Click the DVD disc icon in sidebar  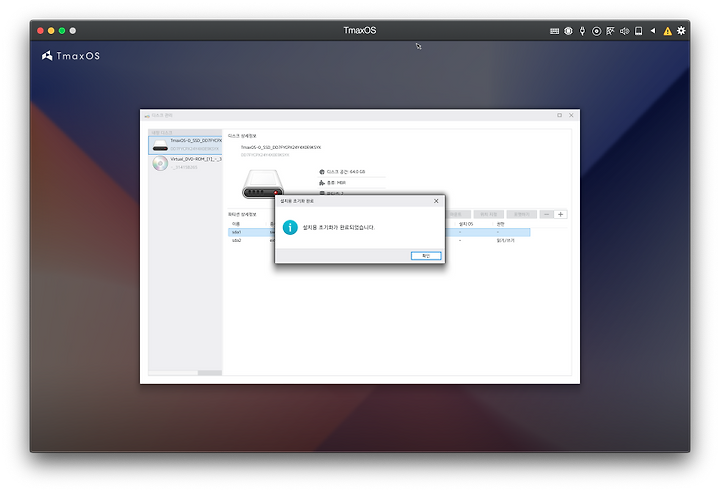click(x=160, y=164)
